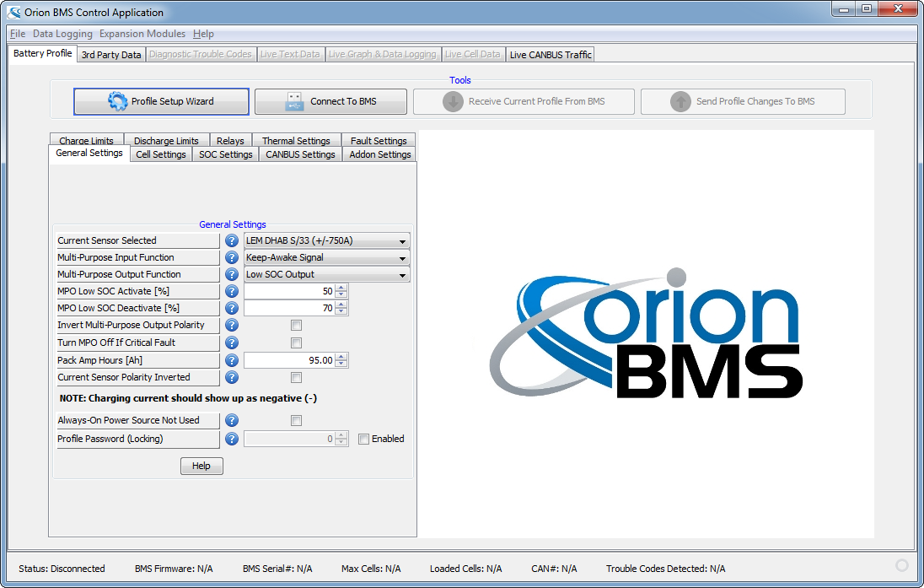Show help for Profile Password (Locking)

[x=232, y=439]
